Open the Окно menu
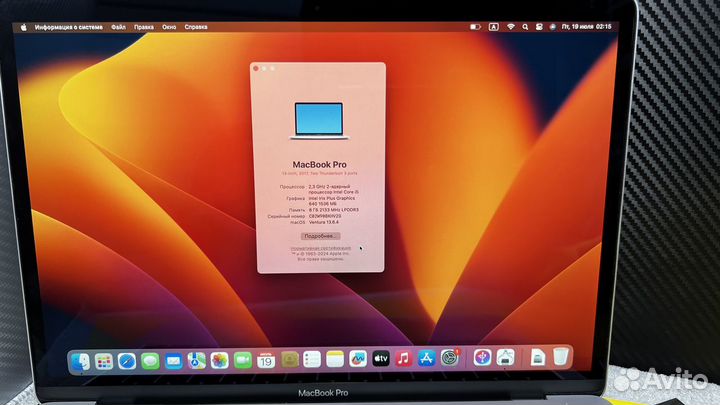 point(169,27)
